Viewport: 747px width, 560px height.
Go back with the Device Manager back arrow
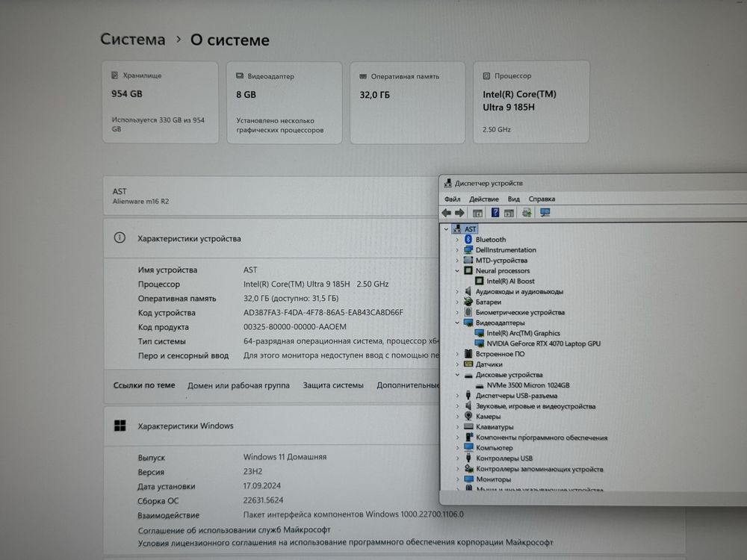(447, 213)
